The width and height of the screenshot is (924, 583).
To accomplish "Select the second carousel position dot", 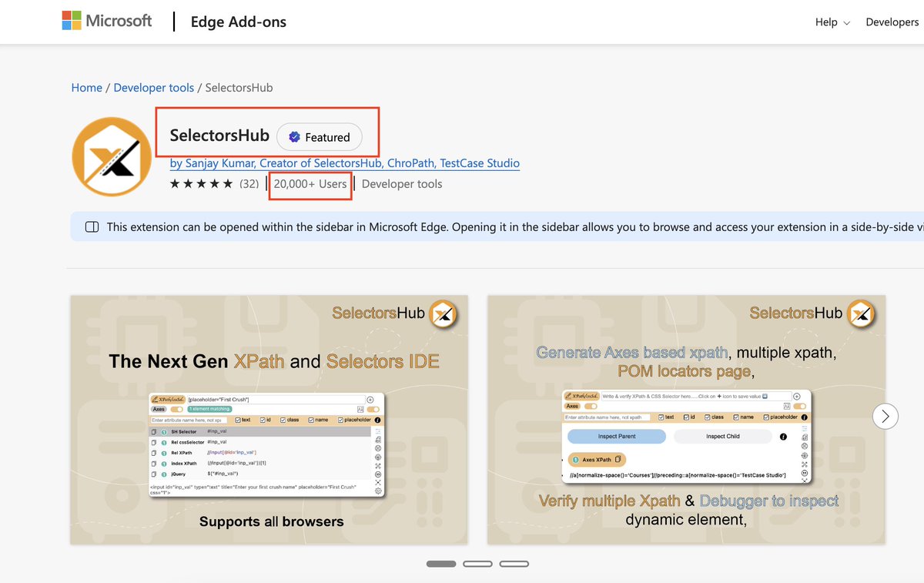I will [477, 563].
